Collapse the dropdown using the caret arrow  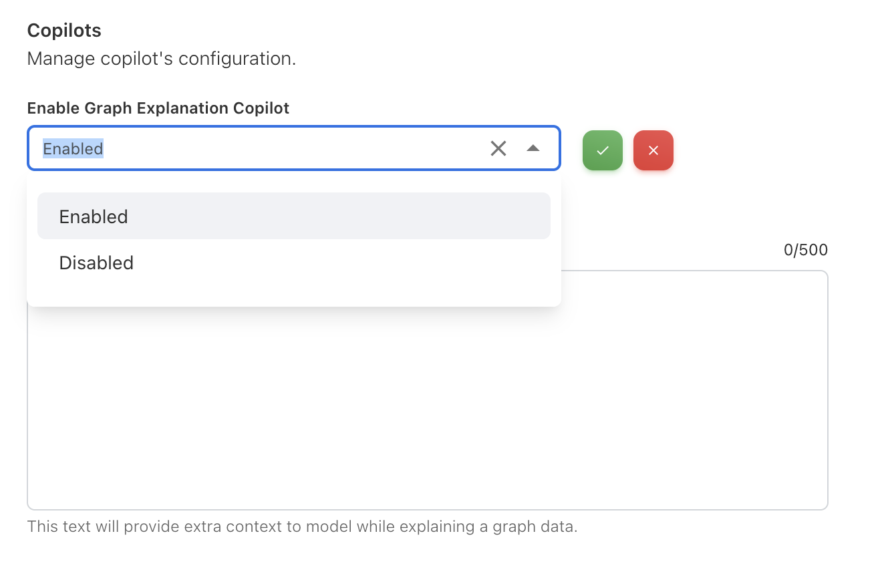point(533,148)
